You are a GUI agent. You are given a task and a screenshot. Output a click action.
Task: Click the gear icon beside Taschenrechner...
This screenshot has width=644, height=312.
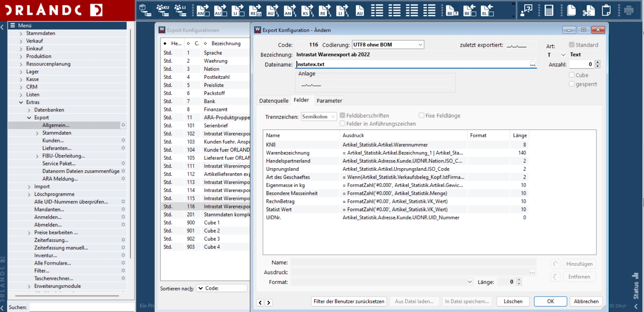pyautogui.click(x=123, y=278)
